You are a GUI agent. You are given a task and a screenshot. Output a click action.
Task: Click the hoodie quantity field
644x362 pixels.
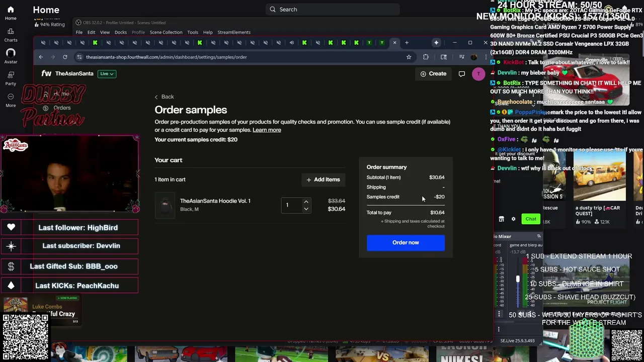(x=291, y=205)
